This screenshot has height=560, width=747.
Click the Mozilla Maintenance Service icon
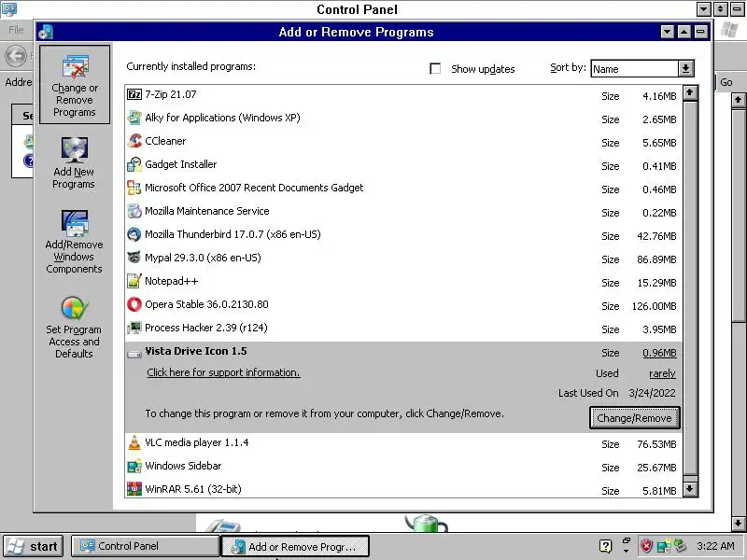click(134, 211)
